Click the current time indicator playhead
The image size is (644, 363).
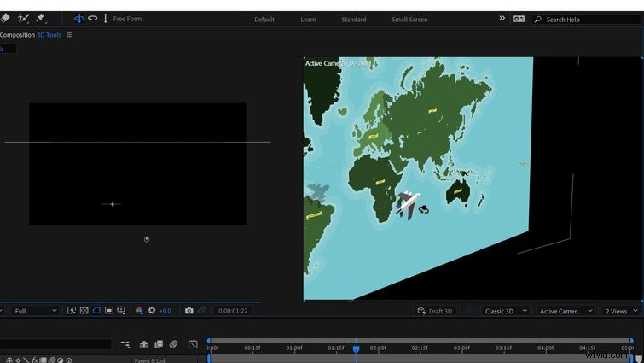pos(356,349)
